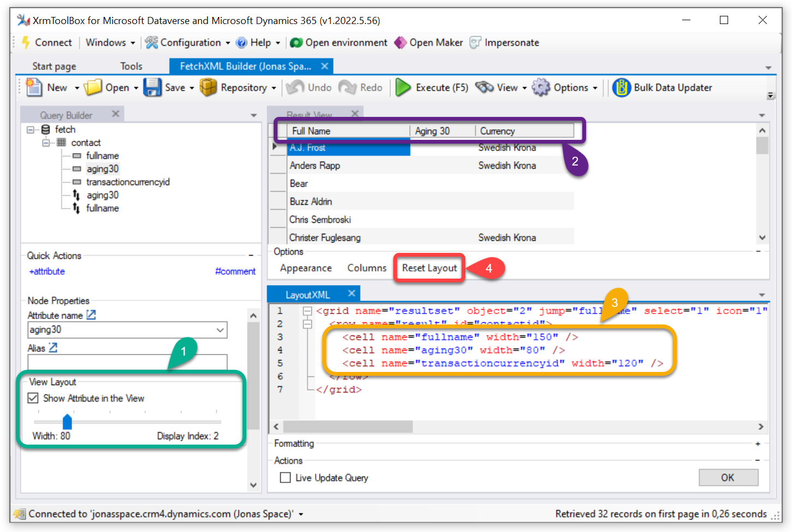Open Attribute name external link icon
This screenshot has width=792, height=532.
click(91, 315)
